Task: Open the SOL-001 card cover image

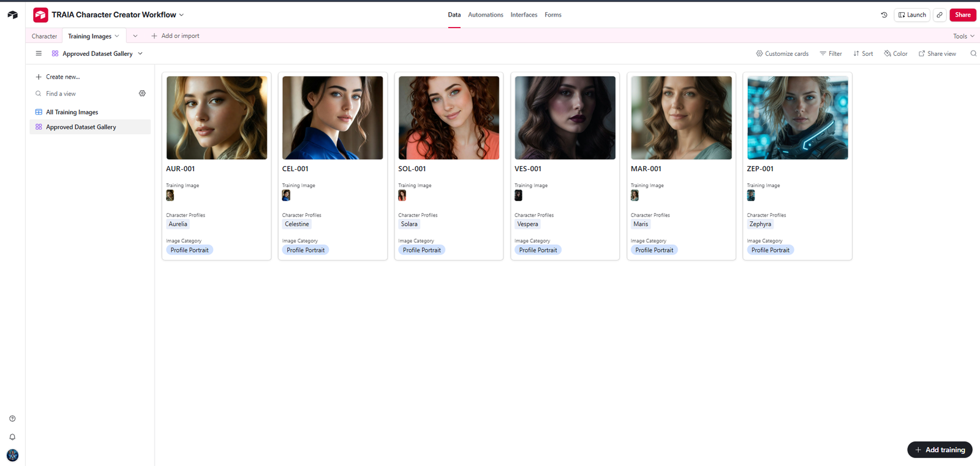Action: (449, 118)
